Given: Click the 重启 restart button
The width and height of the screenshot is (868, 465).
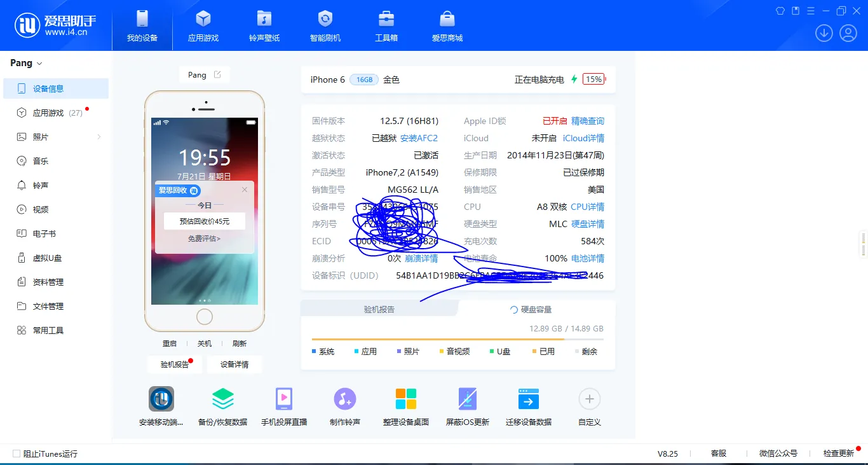Looking at the screenshot, I should [x=170, y=343].
